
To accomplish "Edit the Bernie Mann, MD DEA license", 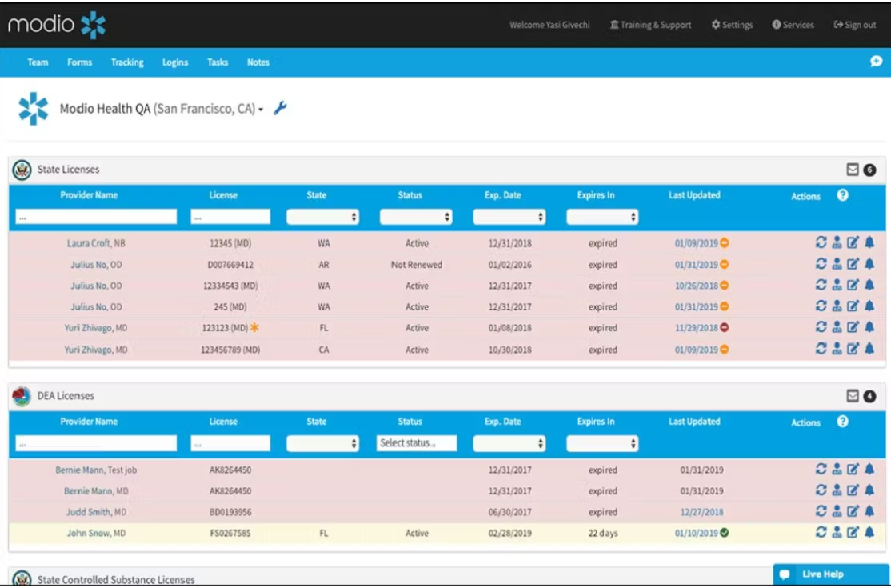I will pyautogui.click(x=853, y=490).
